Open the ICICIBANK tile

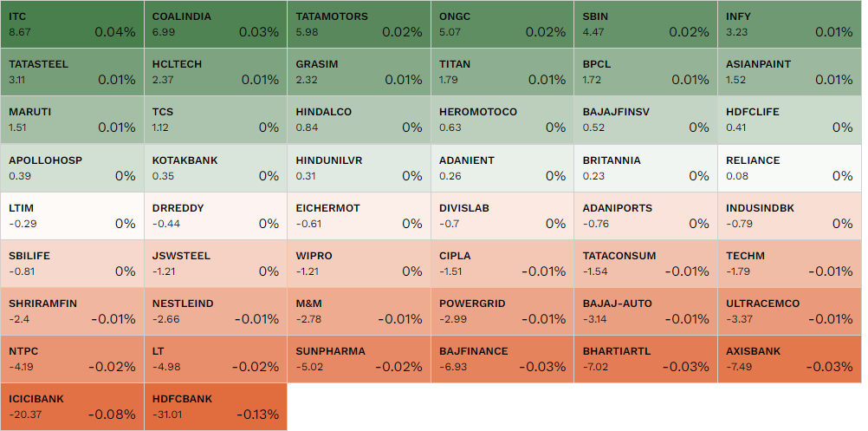tap(72, 407)
